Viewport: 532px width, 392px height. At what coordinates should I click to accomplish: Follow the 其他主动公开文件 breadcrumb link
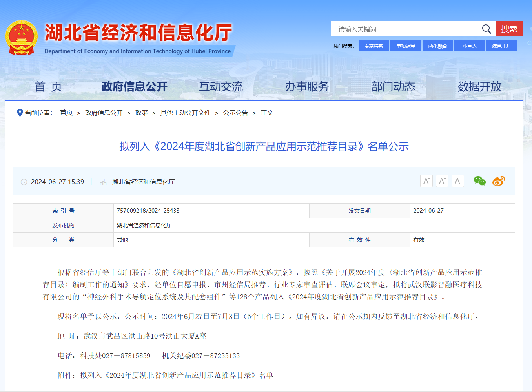pos(185,113)
